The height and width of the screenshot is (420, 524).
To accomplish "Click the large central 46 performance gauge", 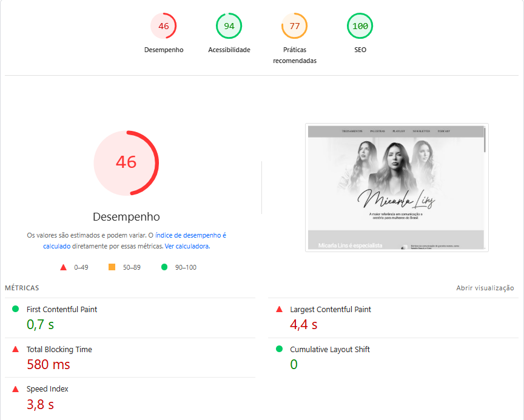I will coord(126,163).
